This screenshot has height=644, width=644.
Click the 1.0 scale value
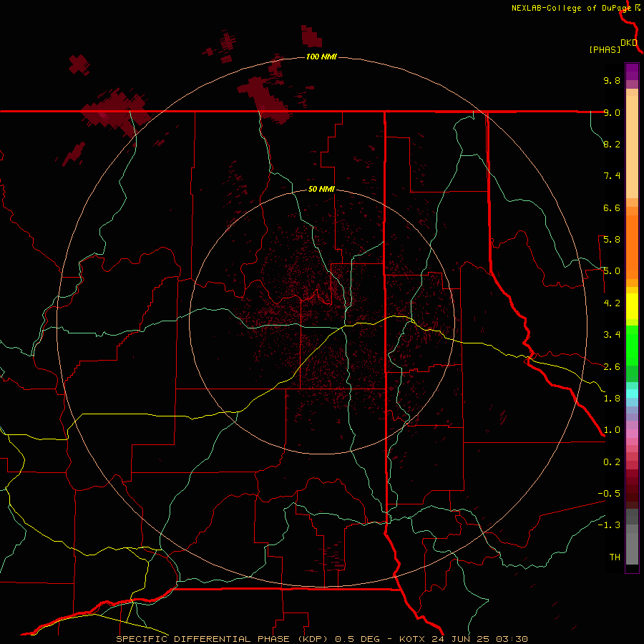612,430
